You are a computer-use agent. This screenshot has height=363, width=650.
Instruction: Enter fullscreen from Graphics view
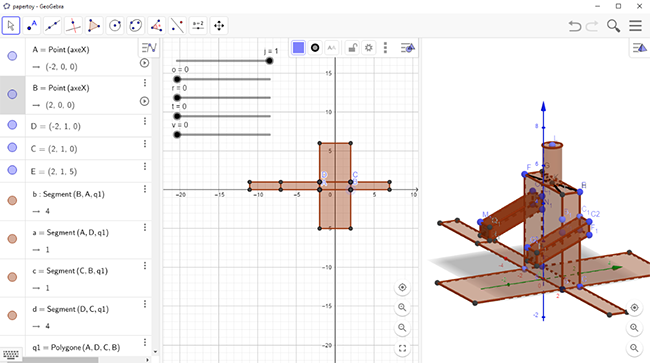tap(402, 348)
